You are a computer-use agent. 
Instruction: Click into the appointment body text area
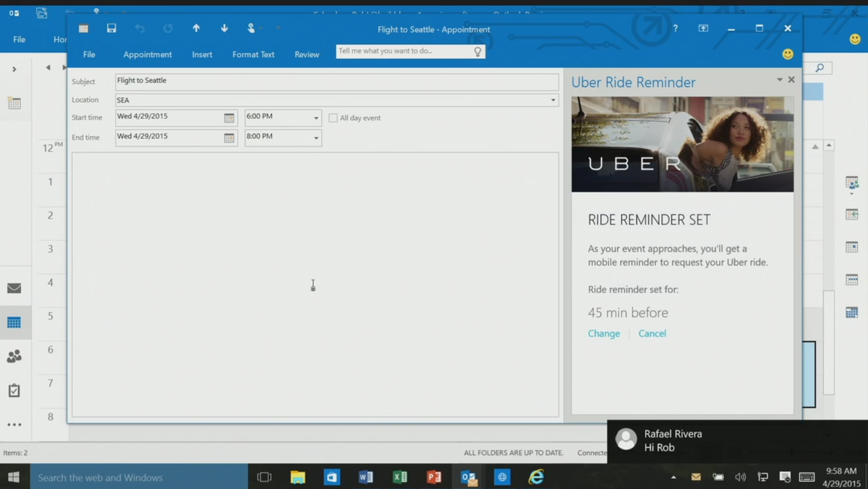click(315, 284)
